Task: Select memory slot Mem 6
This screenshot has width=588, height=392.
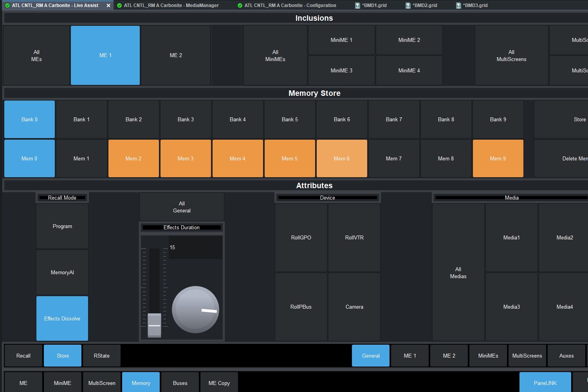Action: (x=342, y=158)
